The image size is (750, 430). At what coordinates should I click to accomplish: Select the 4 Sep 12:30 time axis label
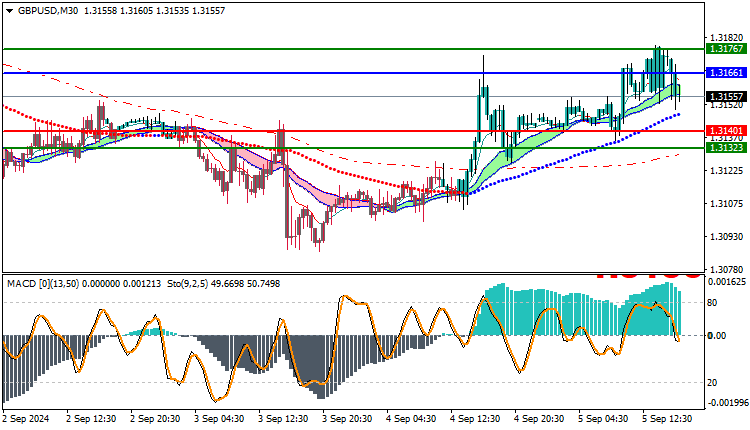[475, 419]
